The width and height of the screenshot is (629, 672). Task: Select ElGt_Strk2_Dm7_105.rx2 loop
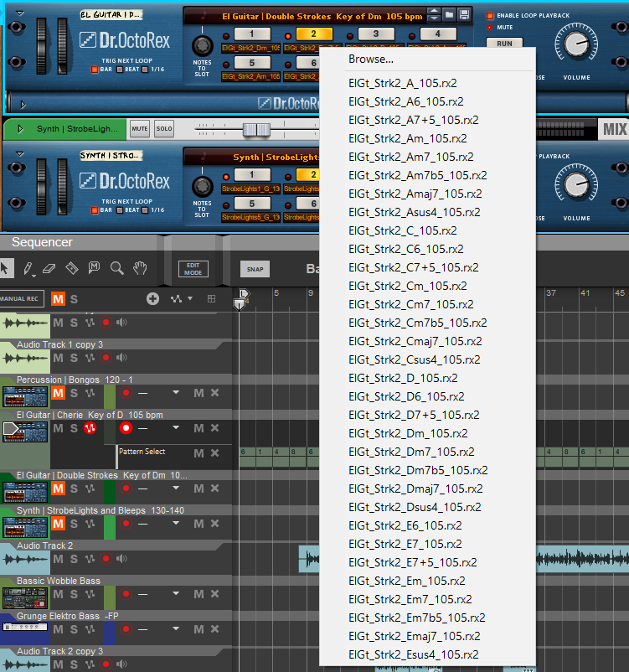[x=411, y=452]
